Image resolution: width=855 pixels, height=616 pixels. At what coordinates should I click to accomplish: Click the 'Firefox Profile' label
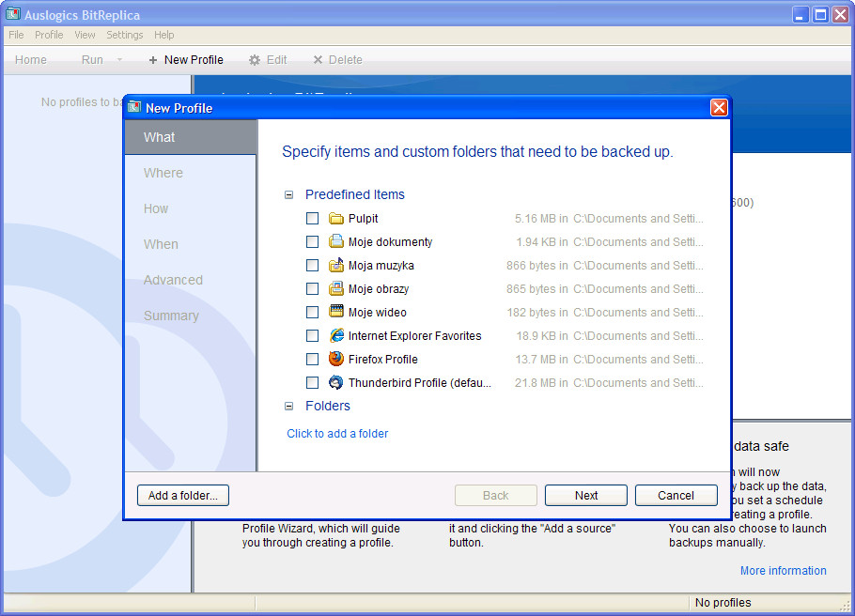click(383, 360)
